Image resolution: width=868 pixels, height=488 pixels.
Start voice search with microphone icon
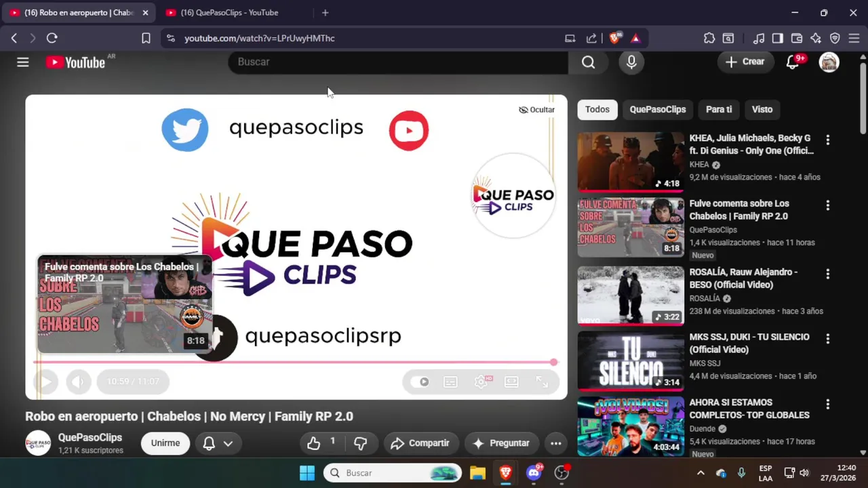(631, 62)
